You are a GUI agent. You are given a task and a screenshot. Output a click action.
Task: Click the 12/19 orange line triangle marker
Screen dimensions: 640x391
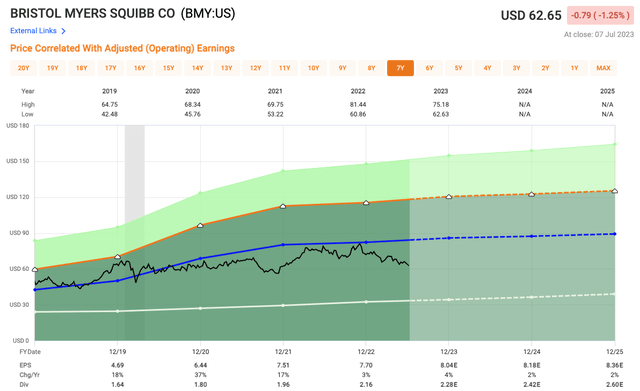118,257
